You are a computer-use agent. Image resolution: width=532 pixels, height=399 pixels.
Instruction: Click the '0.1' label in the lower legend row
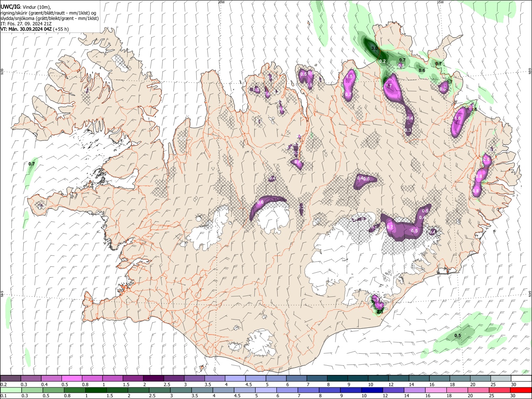pos(3,396)
